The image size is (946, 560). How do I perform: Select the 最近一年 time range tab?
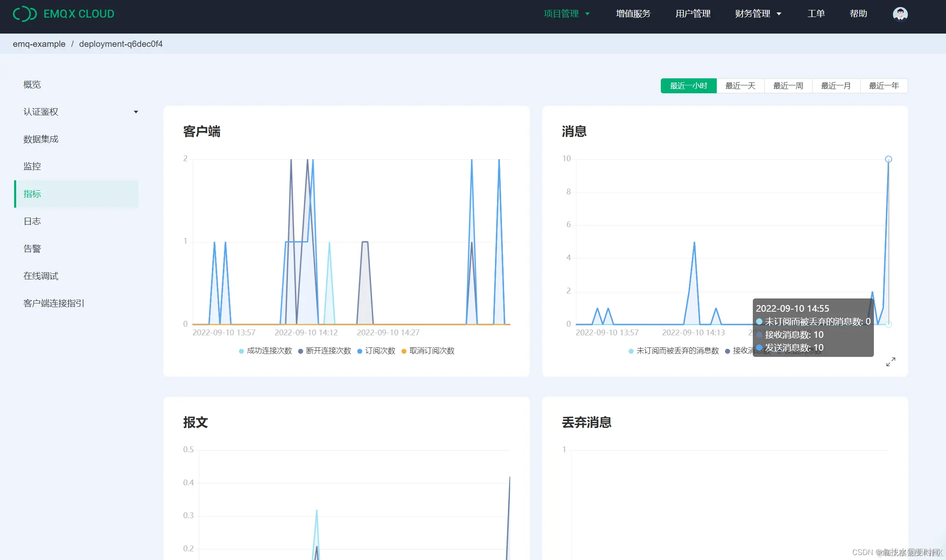coord(884,86)
